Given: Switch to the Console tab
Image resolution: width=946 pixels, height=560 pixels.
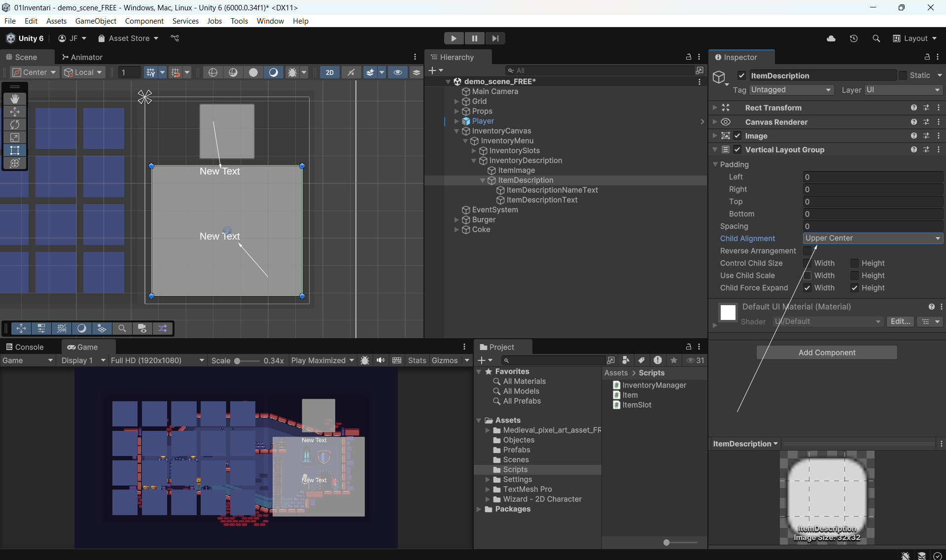Looking at the screenshot, I should click(x=25, y=347).
